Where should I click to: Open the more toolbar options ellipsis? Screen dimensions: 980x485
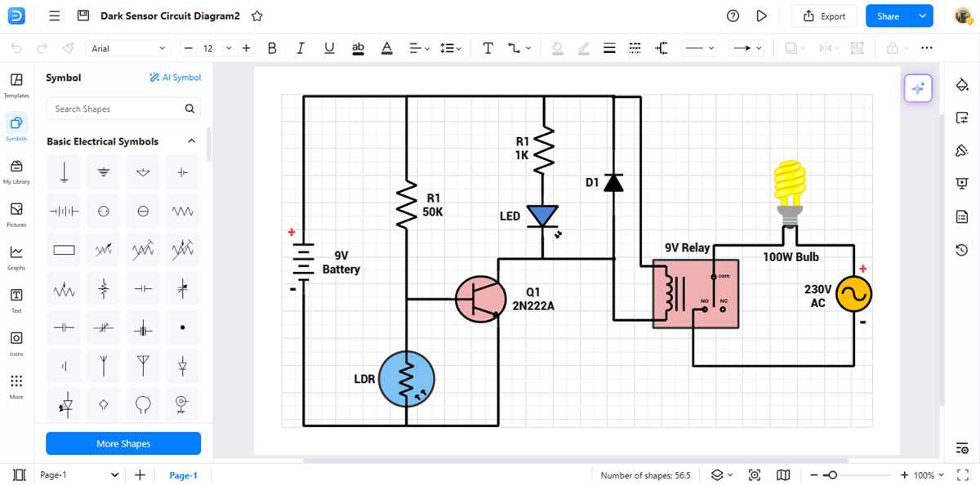926,48
